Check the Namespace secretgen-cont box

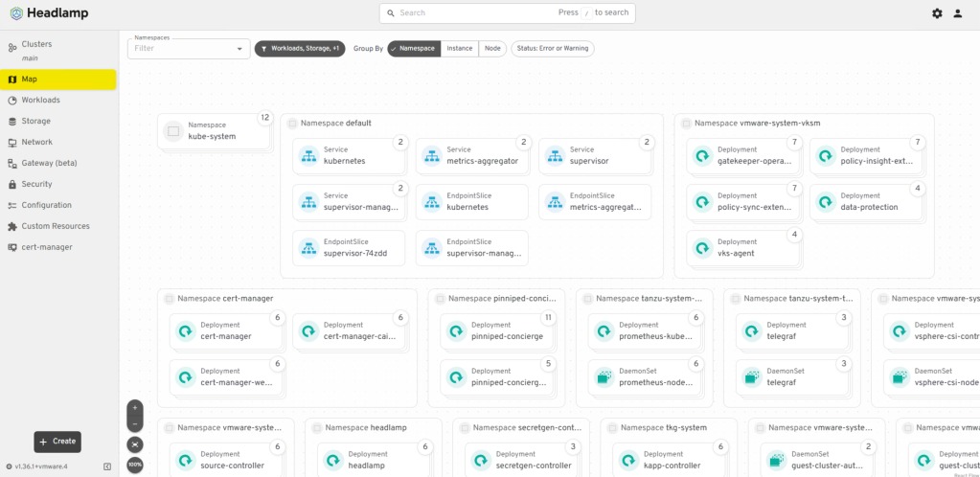tap(465, 428)
